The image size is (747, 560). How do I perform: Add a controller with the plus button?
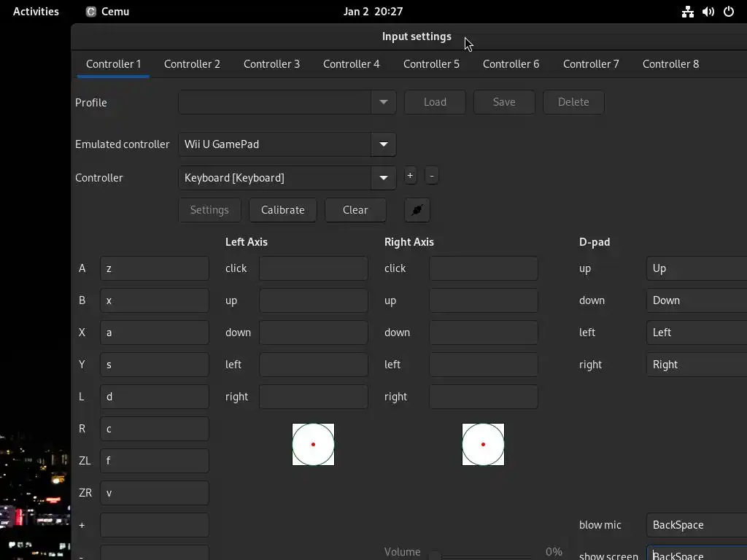coord(410,175)
